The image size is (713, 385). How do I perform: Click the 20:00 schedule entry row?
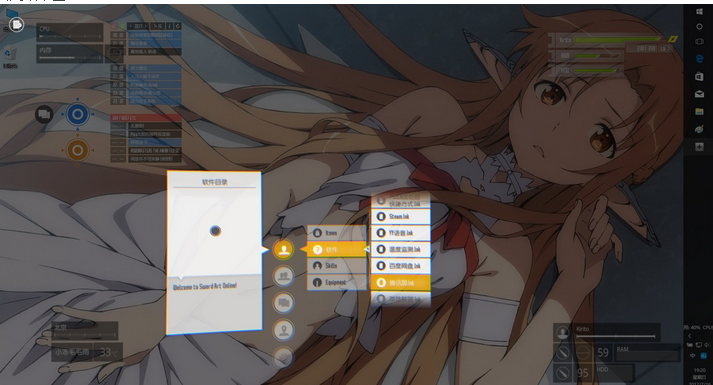coord(146,68)
